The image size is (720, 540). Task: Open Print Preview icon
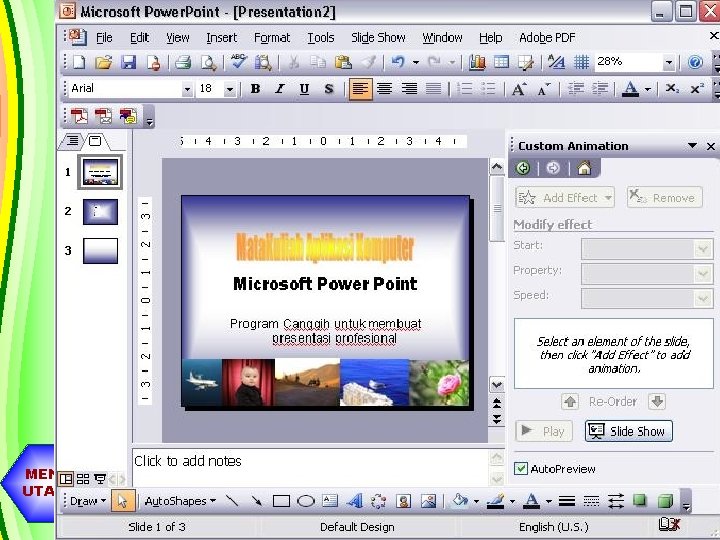[x=208, y=62]
